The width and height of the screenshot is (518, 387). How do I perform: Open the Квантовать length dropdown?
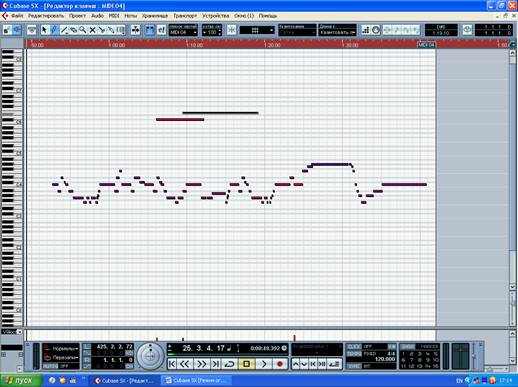(x=337, y=32)
